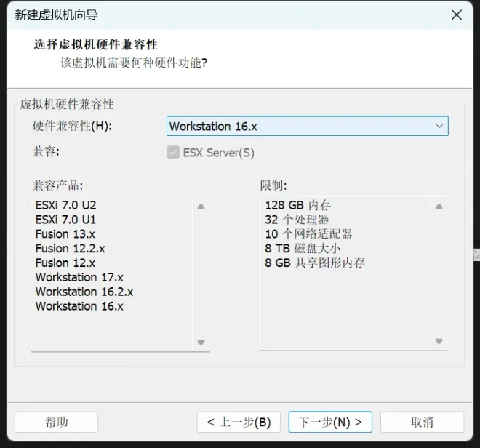Open the 硬件兼容性 Workstation 16.x dropdown
The height and width of the screenshot is (448, 480).
(308, 126)
